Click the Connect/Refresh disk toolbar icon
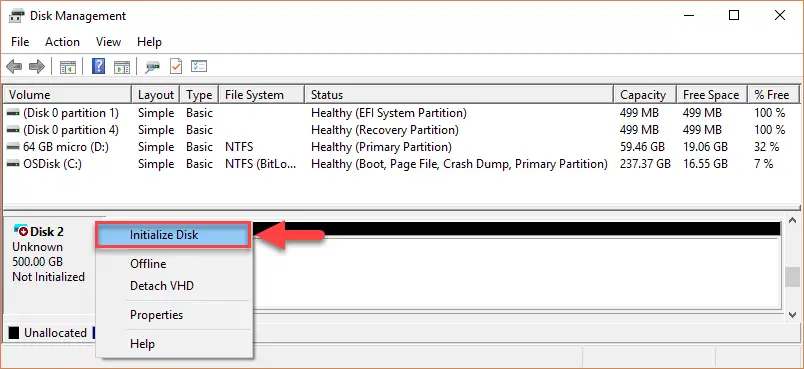804x369 pixels. point(152,67)
